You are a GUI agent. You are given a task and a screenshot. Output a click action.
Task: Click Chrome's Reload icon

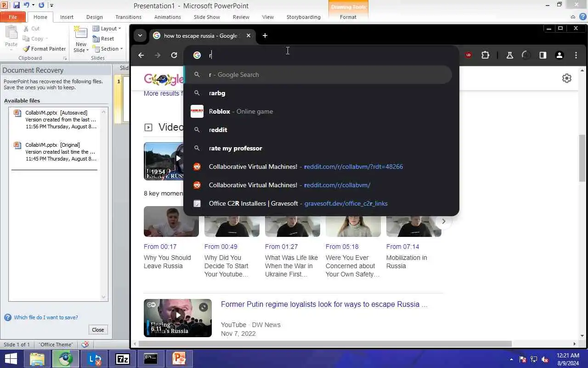[x=174, y=55]
